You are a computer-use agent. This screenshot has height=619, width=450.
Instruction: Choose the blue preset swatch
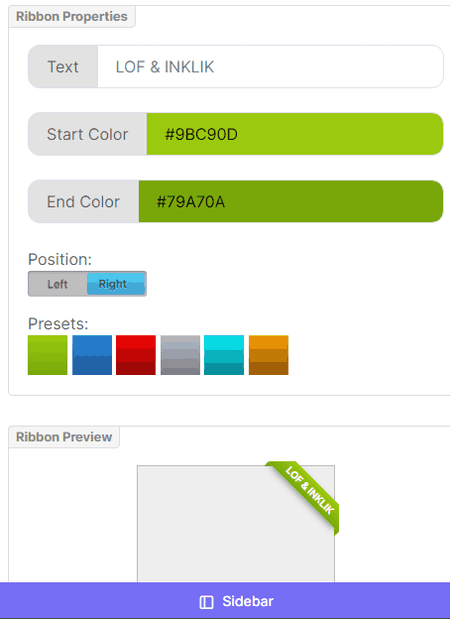point(92,355)
